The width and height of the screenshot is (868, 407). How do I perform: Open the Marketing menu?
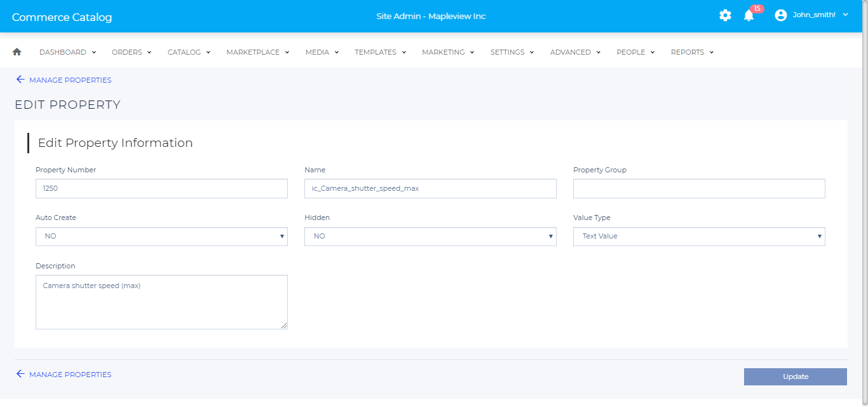tap(448, 52)
